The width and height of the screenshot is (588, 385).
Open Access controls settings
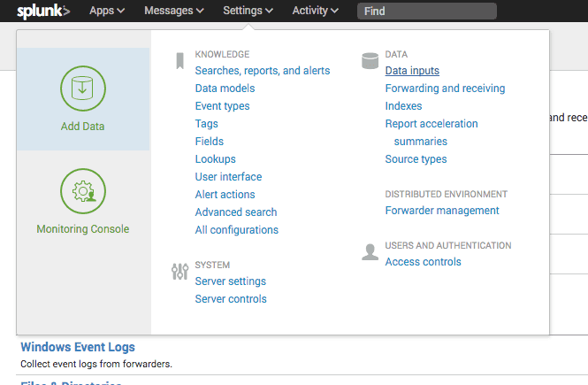click(x=423, y=262)
